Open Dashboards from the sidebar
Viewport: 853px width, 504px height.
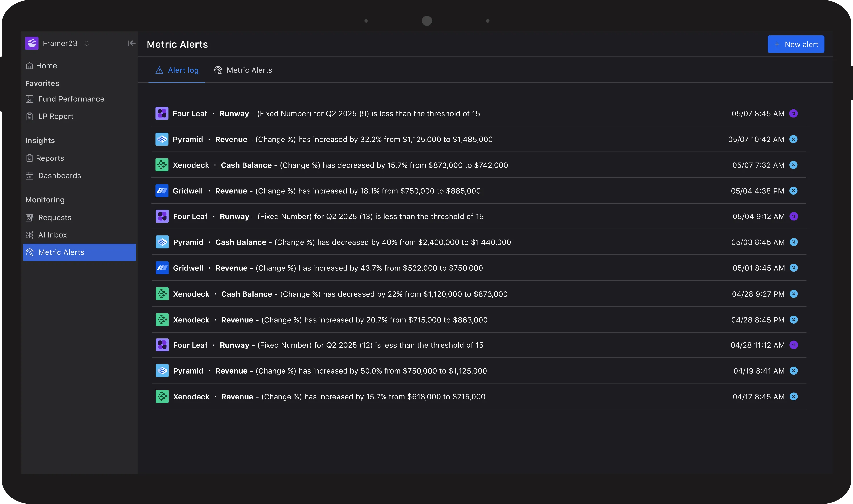point(59,176)
